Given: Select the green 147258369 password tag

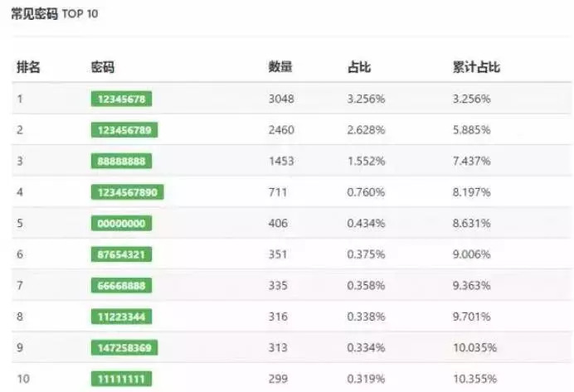Looking at the screenshot, I should [124, 348].
